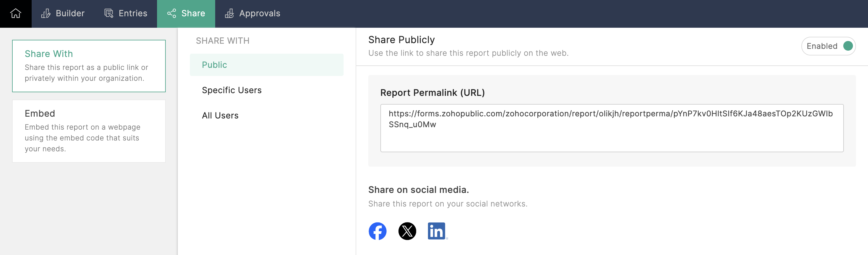Click the Share tab label

(193, 14)
